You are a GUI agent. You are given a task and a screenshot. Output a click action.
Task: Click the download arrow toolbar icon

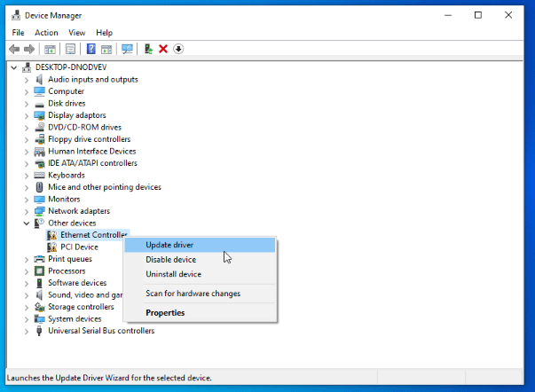178,49
